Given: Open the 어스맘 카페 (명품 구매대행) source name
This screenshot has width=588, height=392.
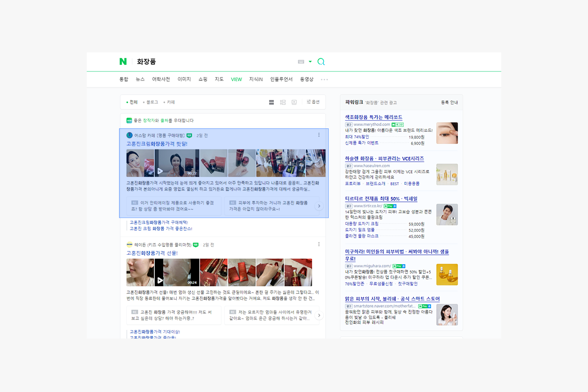Looking at the screenshot, I should click(159, 135).
